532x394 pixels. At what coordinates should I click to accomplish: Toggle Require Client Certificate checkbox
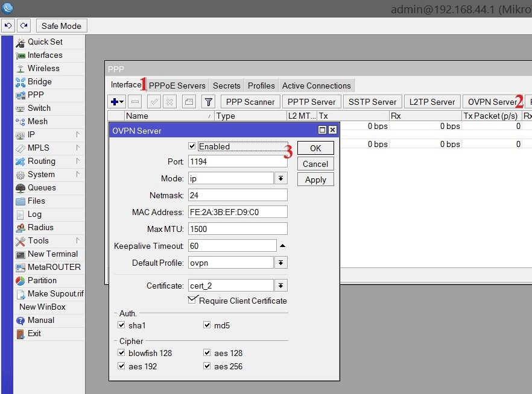192,300
